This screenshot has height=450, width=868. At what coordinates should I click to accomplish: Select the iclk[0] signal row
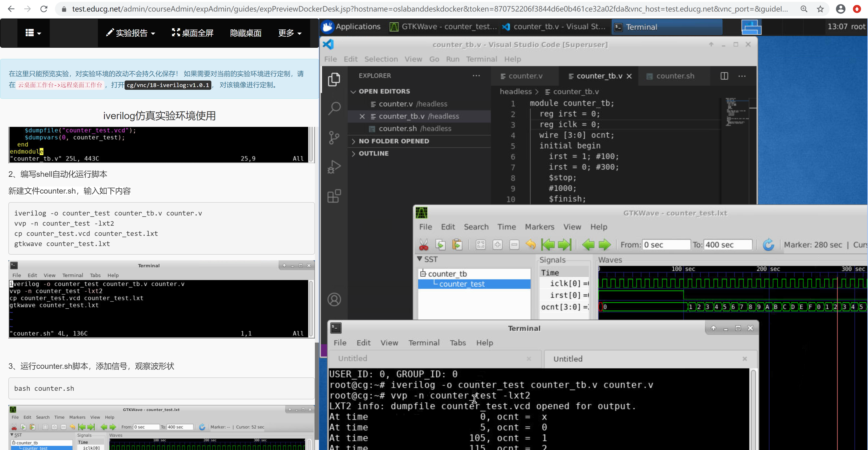(565, 284)
